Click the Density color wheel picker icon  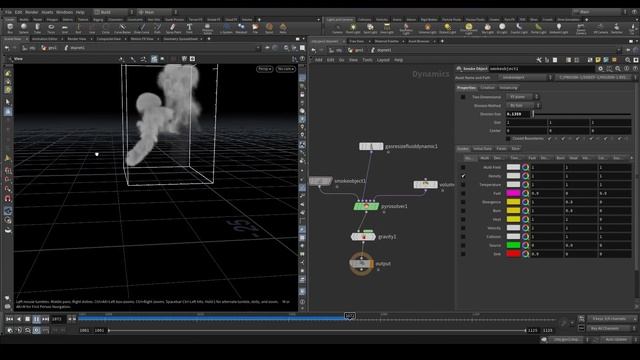click(525, 176)
